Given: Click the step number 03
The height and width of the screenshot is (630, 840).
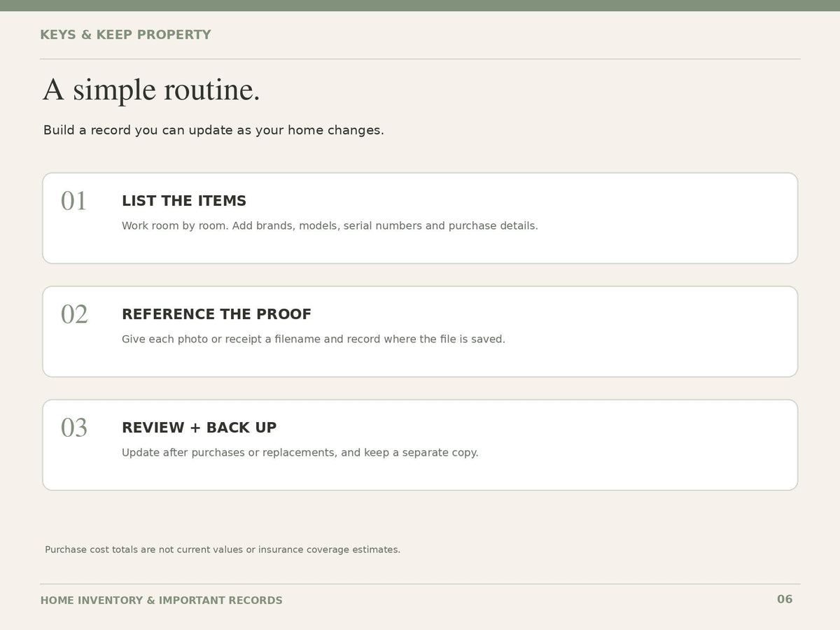Looking at the screenshot, I should [74, 428].
